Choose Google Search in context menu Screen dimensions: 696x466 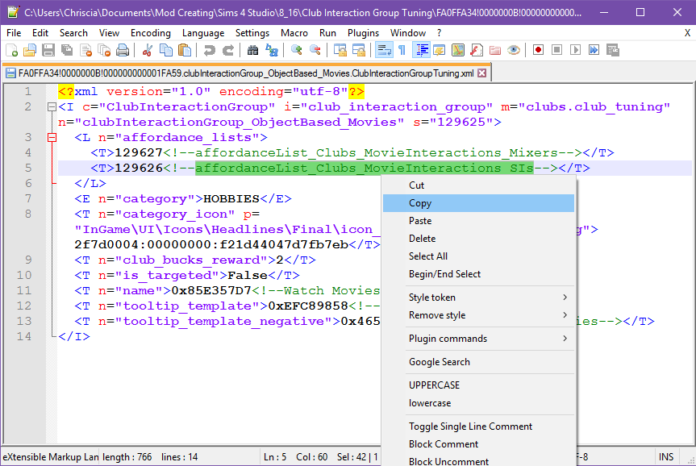[x=439, y=362]
